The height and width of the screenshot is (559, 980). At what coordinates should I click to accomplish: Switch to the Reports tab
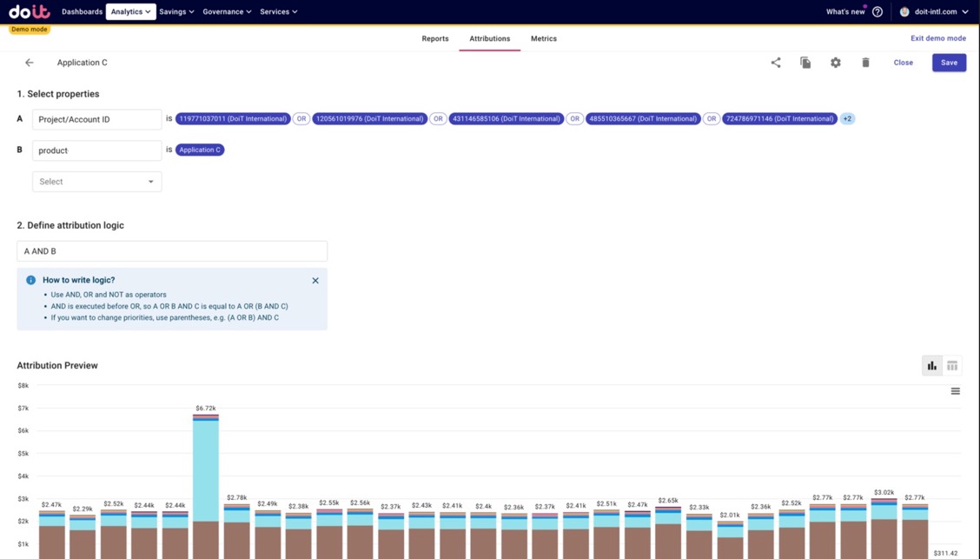435,39
